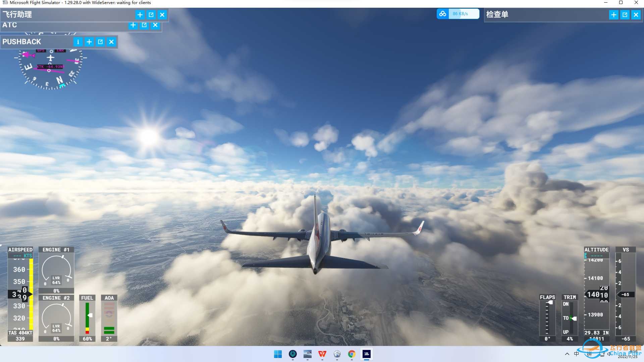Close the 飞行助理 panel
Screen dimensions: 644x362
(x=162, y=15)
